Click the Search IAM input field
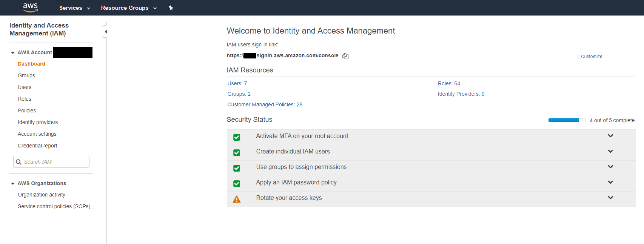The image size is (644, 244). pyautogui.click(x=55, y=162)
